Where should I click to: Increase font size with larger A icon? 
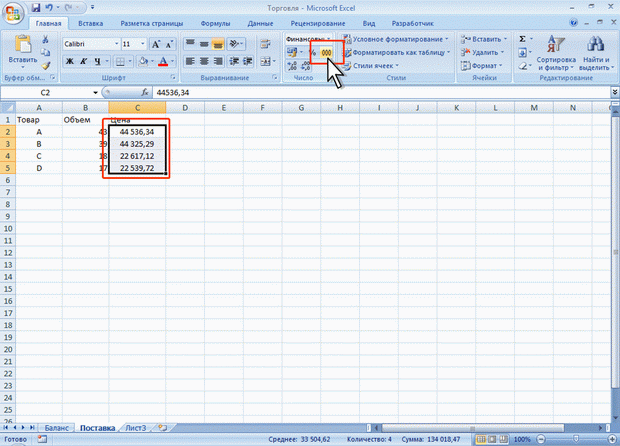coord(156,44)
